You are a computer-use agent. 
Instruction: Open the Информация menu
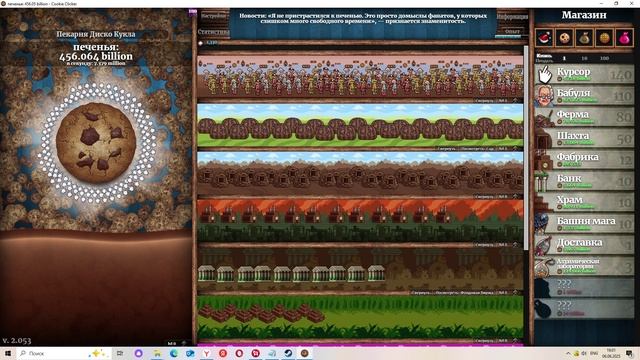coord(512,17)
